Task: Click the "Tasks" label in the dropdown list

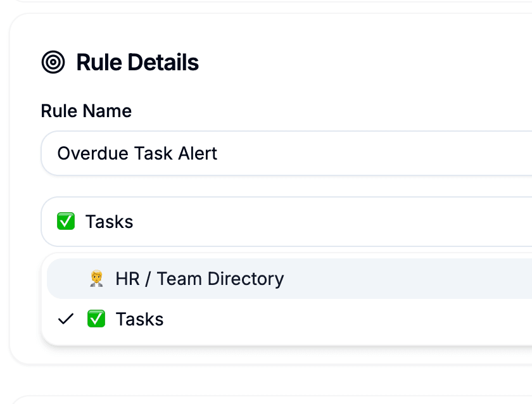Action: (x=139, y=319)
